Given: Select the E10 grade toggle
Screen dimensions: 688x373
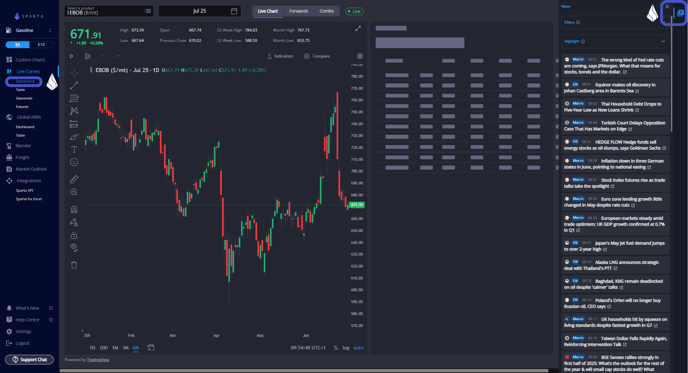Looking at the screenshot, I should click(41, 45).
